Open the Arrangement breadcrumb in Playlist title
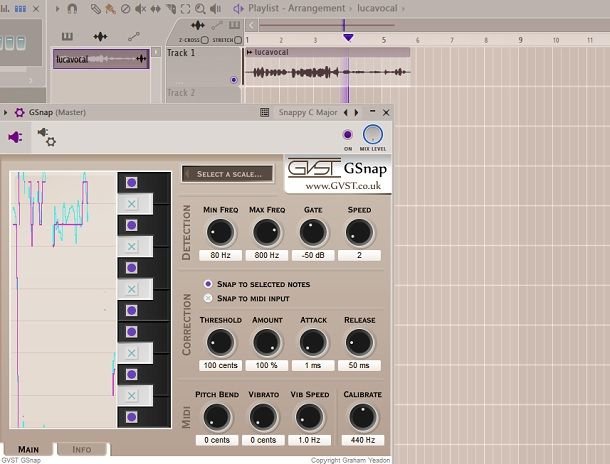This screenshot has width=610, height=464. tap(316, 8)
